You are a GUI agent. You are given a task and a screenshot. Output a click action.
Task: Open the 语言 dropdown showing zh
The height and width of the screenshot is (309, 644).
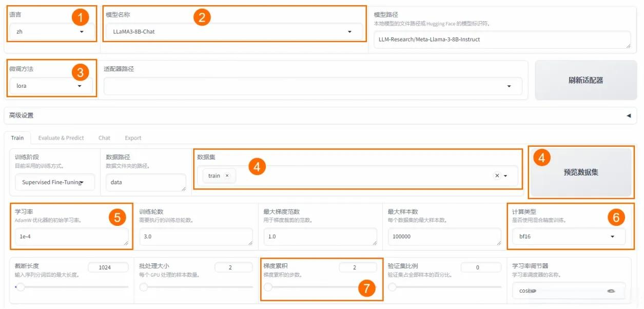pos(52,32)
